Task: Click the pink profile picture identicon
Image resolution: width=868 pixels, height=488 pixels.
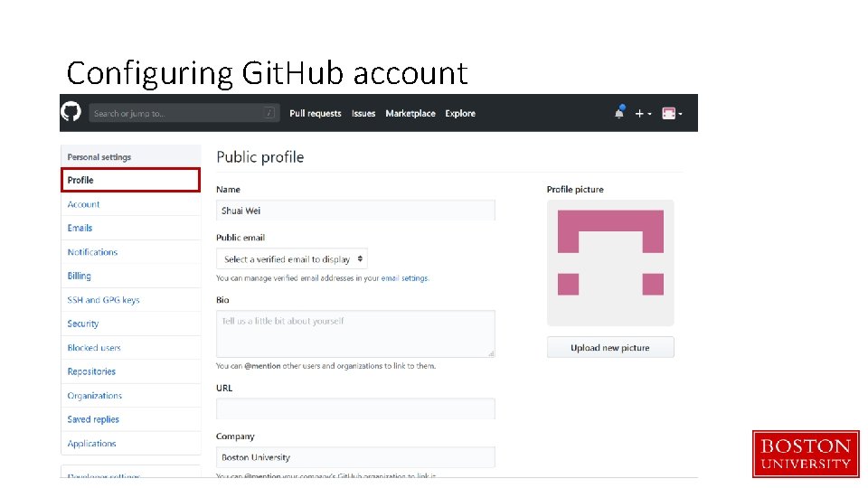Action: (610, 263)
